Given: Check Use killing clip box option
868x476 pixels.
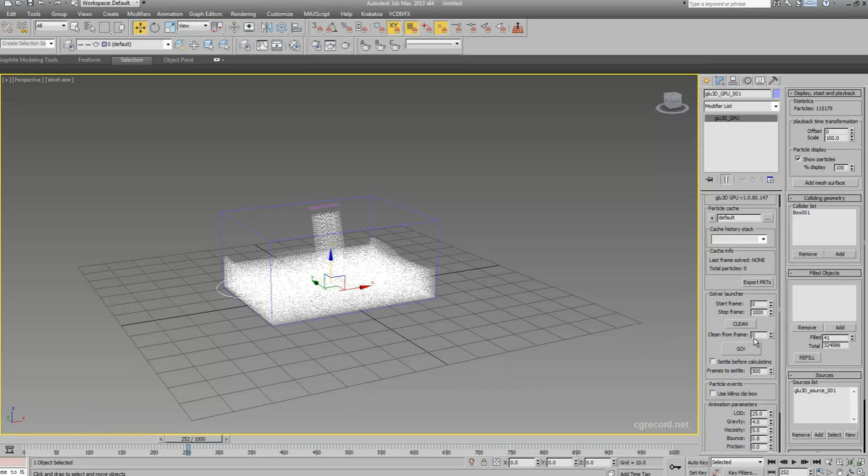Looking at the screenshot, I should (713, 394).
